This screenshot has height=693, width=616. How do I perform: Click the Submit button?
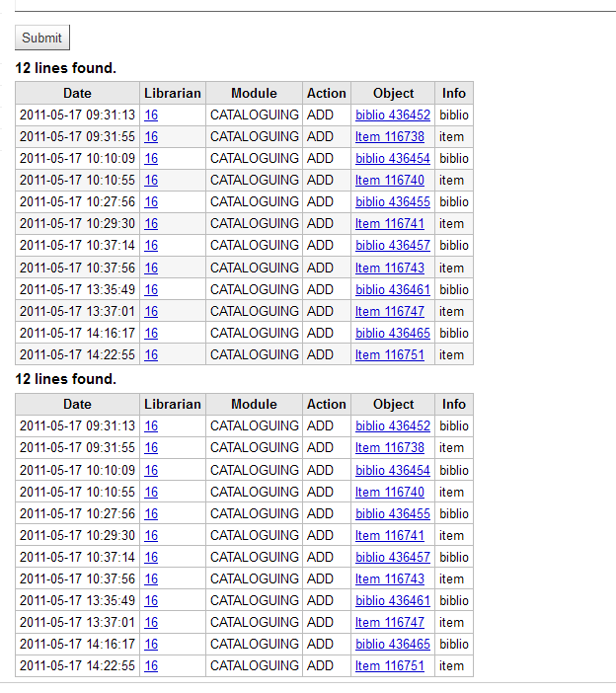(41, 38)
